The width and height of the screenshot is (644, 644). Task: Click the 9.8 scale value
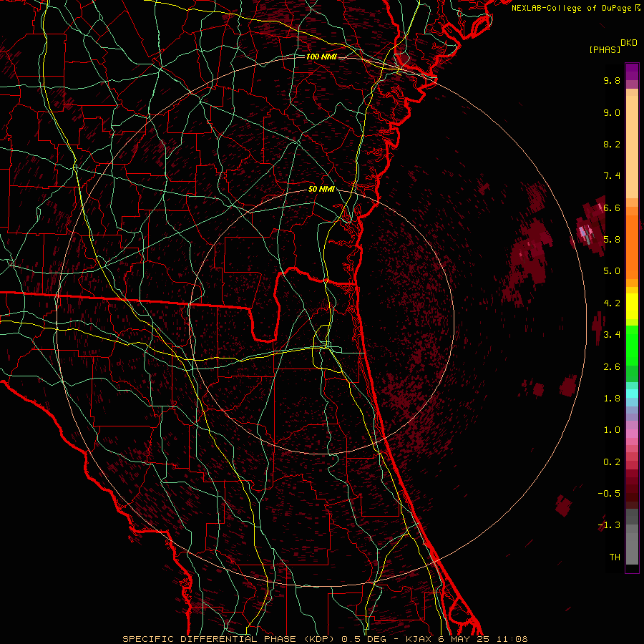tap(612, 80)
